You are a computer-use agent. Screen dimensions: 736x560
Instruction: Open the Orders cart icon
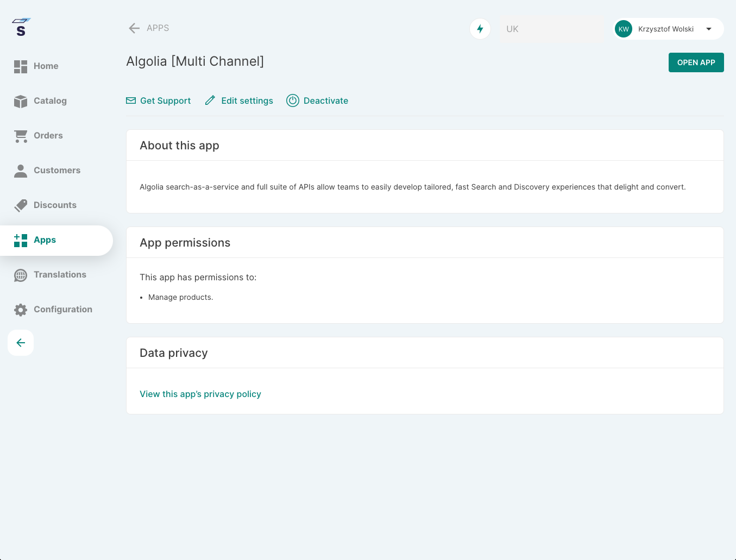[21, 136]
